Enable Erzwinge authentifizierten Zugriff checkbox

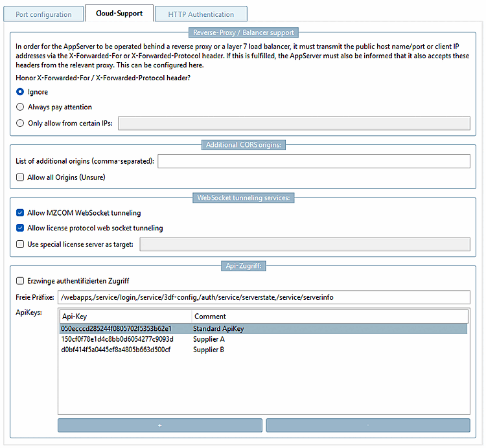20,280
